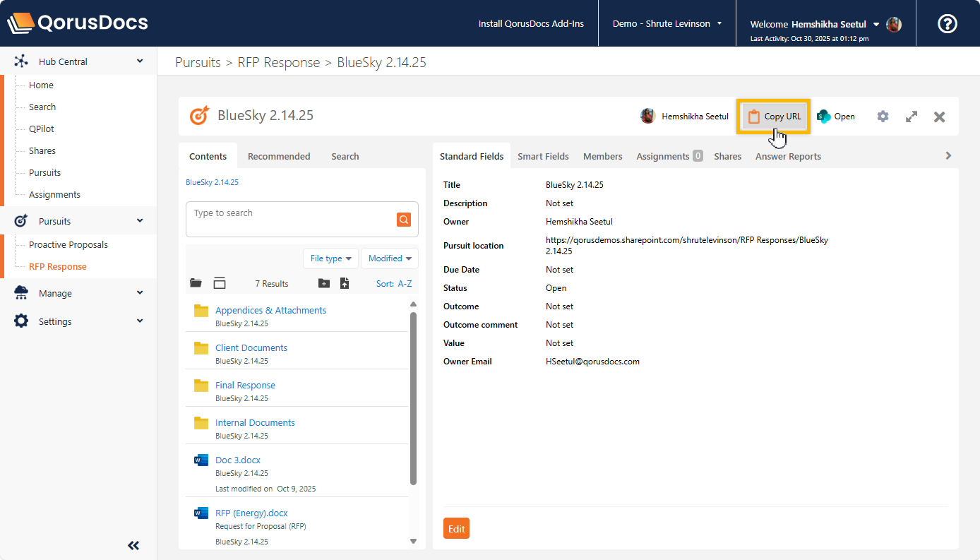The width and height of the screenshot is (980, 560).
Task: Open the Demo - Shrute Levinson dropdown
Action: tap(667, 23)
